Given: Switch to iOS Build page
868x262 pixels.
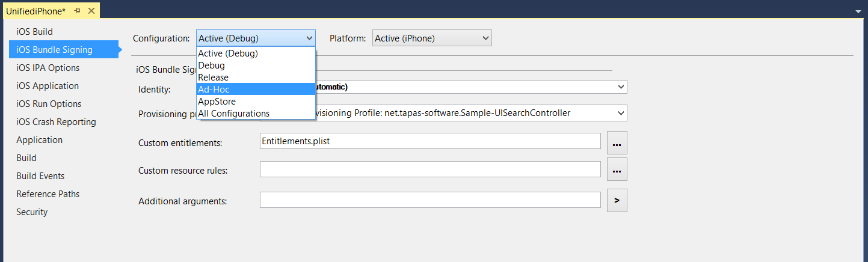Looking at the screenshot, I should pyautogui.click(x=35, y=31).
